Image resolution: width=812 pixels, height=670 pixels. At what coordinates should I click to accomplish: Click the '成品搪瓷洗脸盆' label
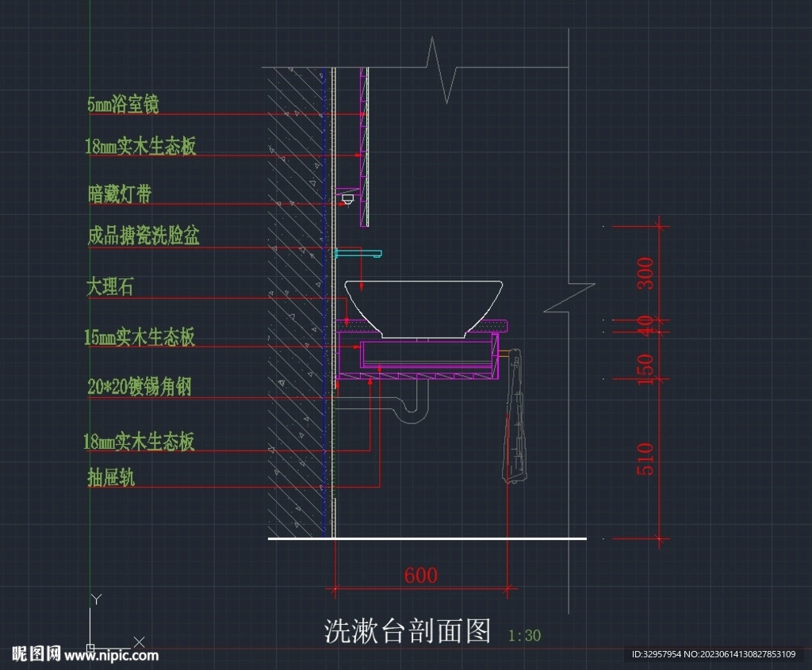tap(144, 235)
